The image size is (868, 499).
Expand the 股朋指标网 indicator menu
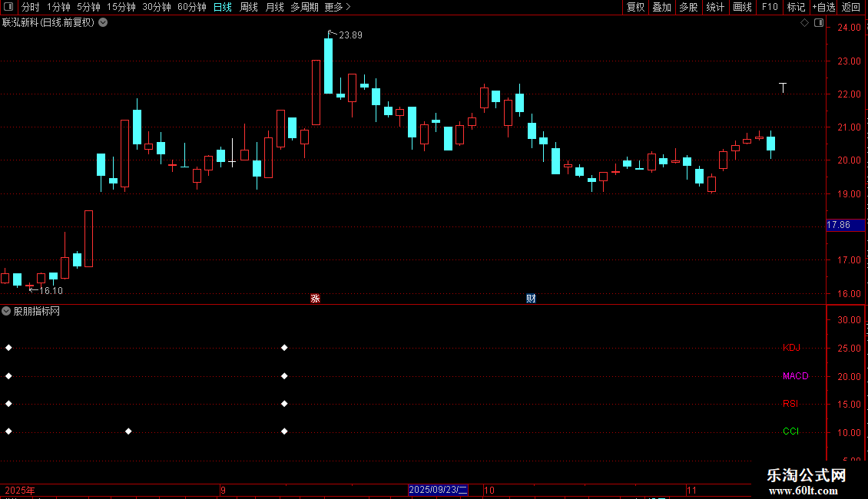6,312
